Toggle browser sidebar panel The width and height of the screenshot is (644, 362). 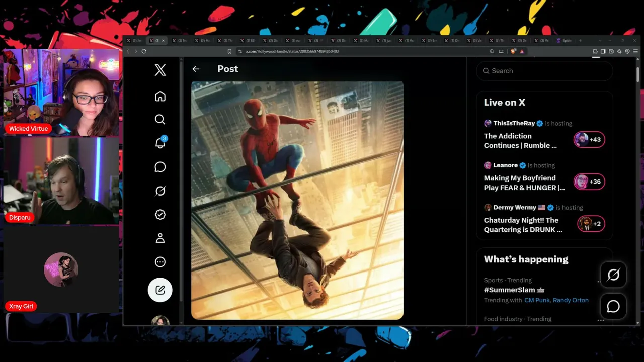coord(603,51)
